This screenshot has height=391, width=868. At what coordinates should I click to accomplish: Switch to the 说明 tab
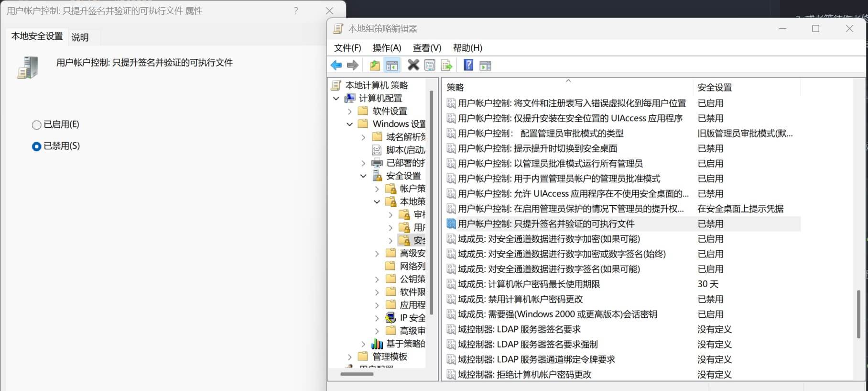[x=80, y=37]
